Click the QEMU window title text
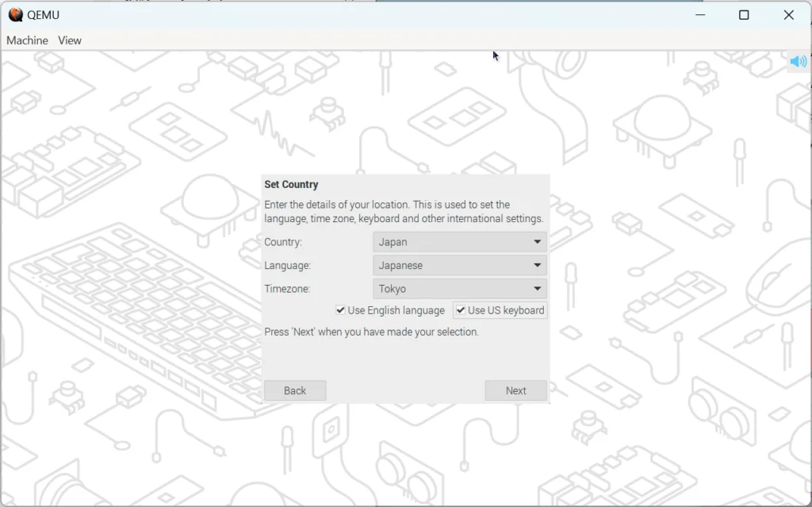Image resolution: width=812 pixels, height=507 pixels. tap(43, 15)
